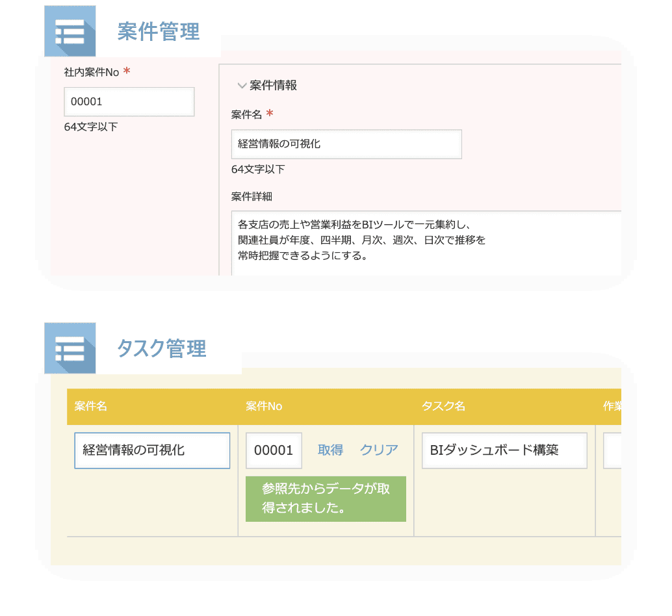Viewport: 672px width, 616px height.
Task: Click the partially visible 作業 column input
Action: coord(612,450)
